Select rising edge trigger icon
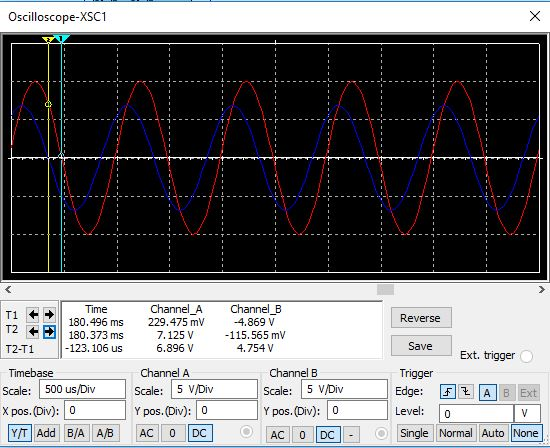Image resolution: width=550 pixels, height=448 pixels. 448,392
